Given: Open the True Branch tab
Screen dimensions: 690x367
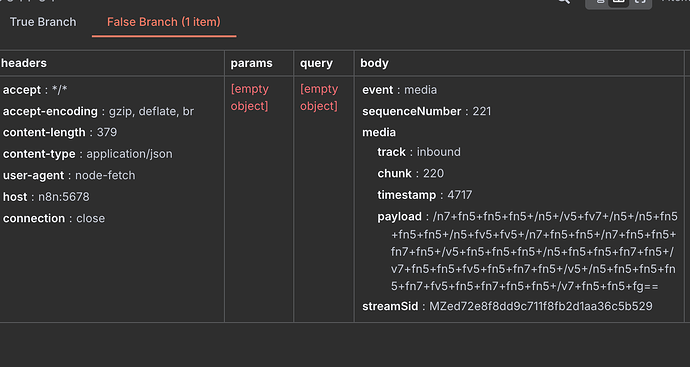Looking at the screenshot, I should (x=43, y=22).
